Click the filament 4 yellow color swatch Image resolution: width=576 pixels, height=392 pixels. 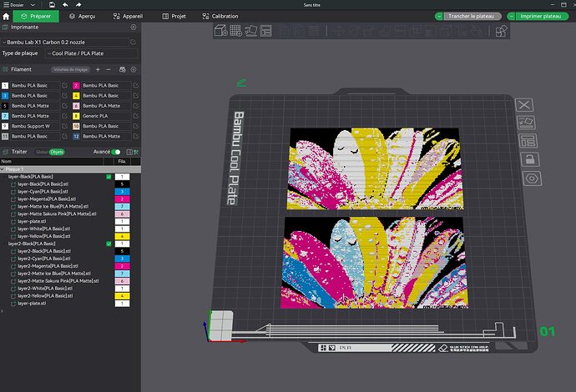pos(76,96)
